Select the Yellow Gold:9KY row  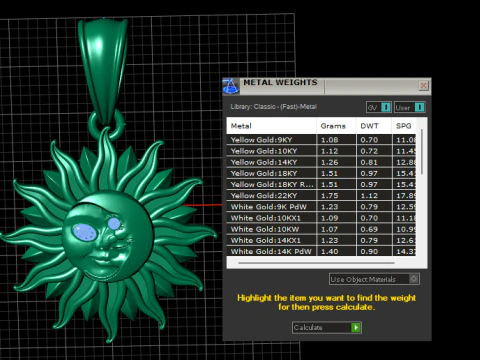pyautogui.click(x=321, y=140)
